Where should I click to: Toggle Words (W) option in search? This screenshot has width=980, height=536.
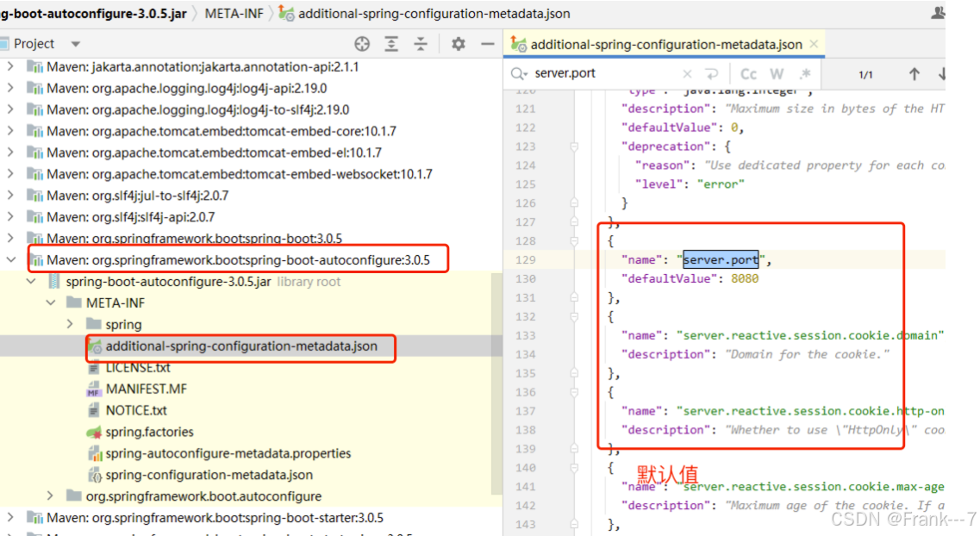777,74
